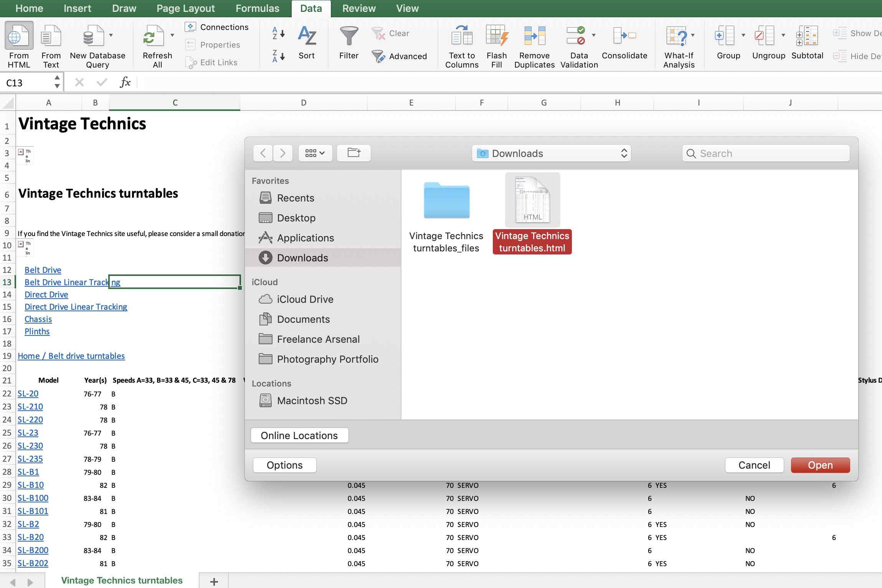Open the Sort dialog

[307, 42]
